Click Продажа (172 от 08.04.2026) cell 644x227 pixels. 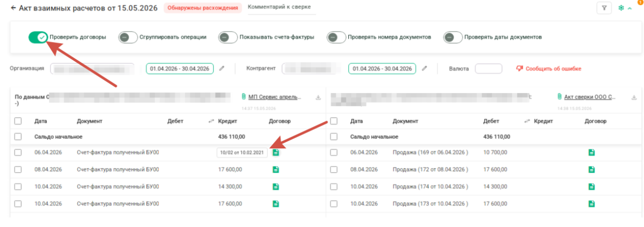(430, 169)
